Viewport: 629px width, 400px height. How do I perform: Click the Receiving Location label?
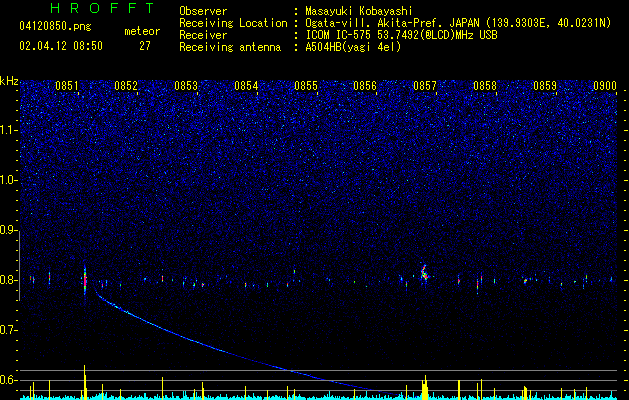[233, 23]
